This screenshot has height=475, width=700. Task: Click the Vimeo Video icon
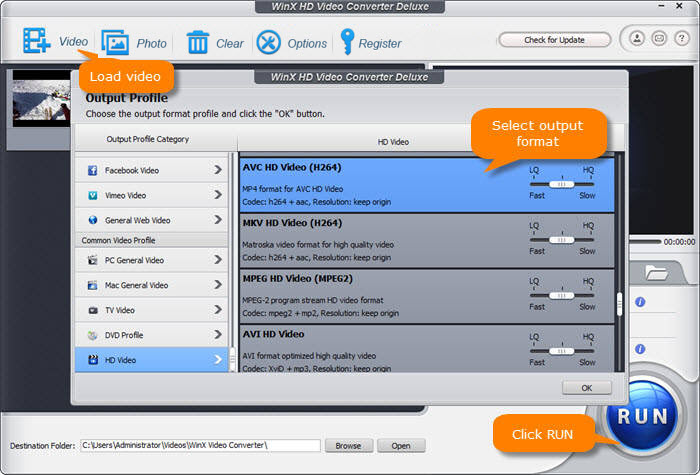tap(92, 196)
